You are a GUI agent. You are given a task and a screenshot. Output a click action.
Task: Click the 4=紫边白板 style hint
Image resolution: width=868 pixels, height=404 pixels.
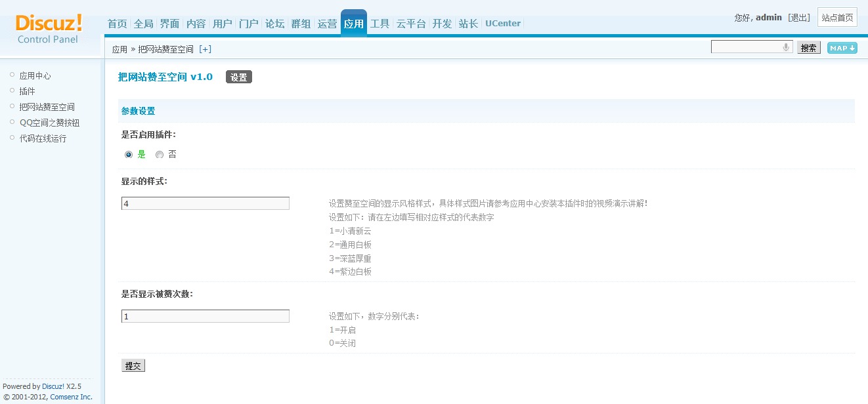pos(350,272)
